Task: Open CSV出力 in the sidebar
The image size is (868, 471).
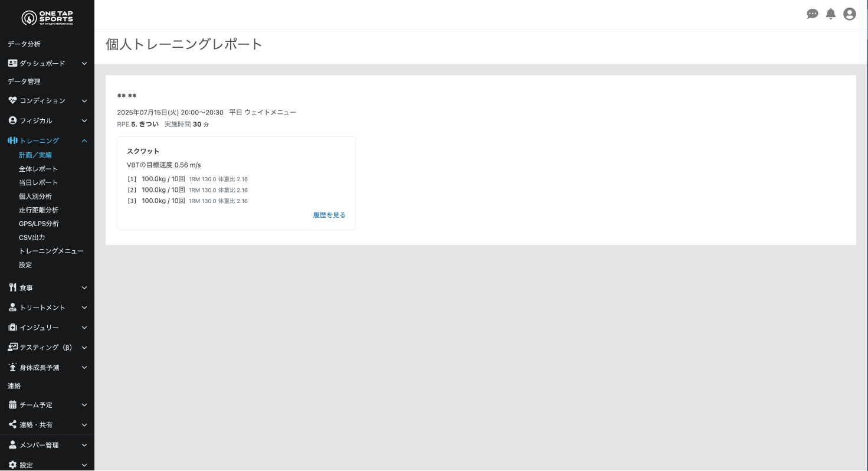Action: (x=32, y=237)
